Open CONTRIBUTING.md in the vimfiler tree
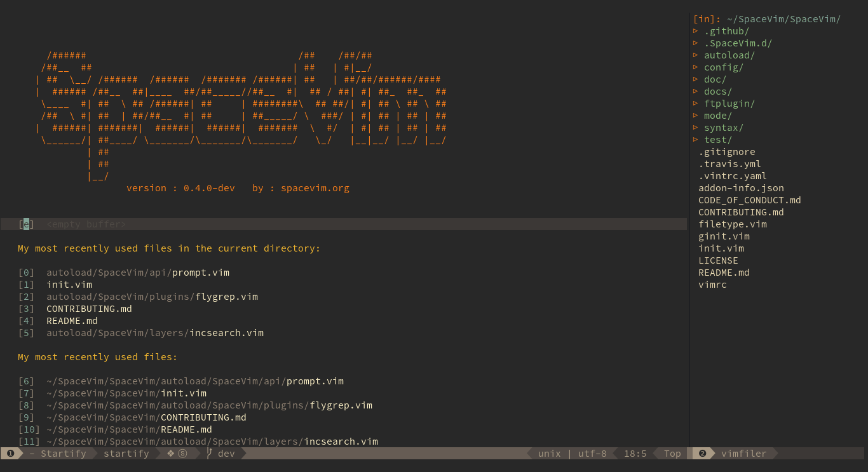 coord(741,212)
